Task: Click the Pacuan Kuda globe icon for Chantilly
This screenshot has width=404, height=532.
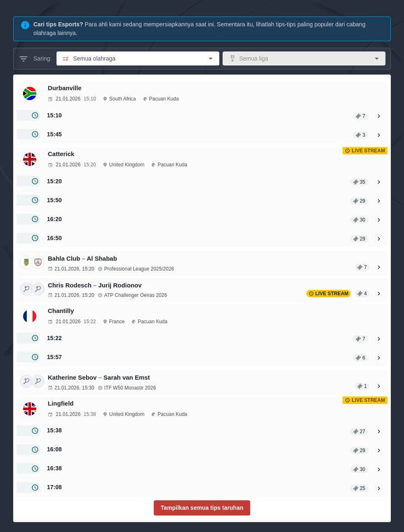Action: pyautogui.click(x=133, y=321)
